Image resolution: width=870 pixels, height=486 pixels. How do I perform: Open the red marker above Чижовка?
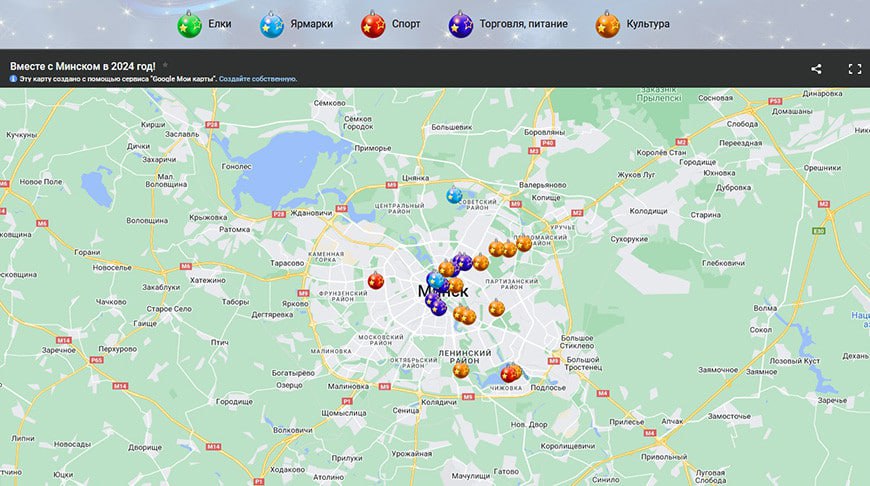(x=509, y=374)
